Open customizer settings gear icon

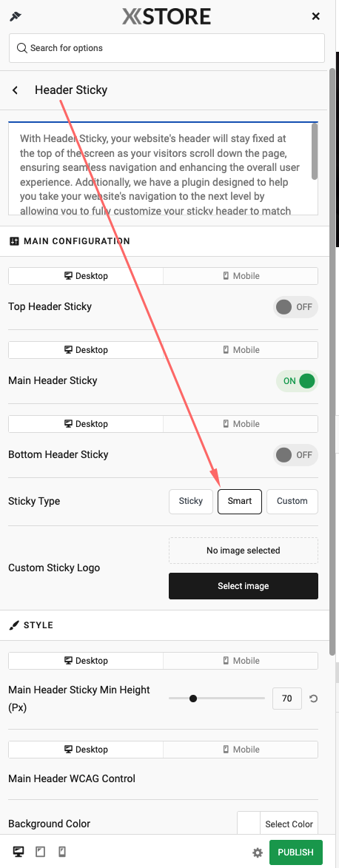(258, 852)
